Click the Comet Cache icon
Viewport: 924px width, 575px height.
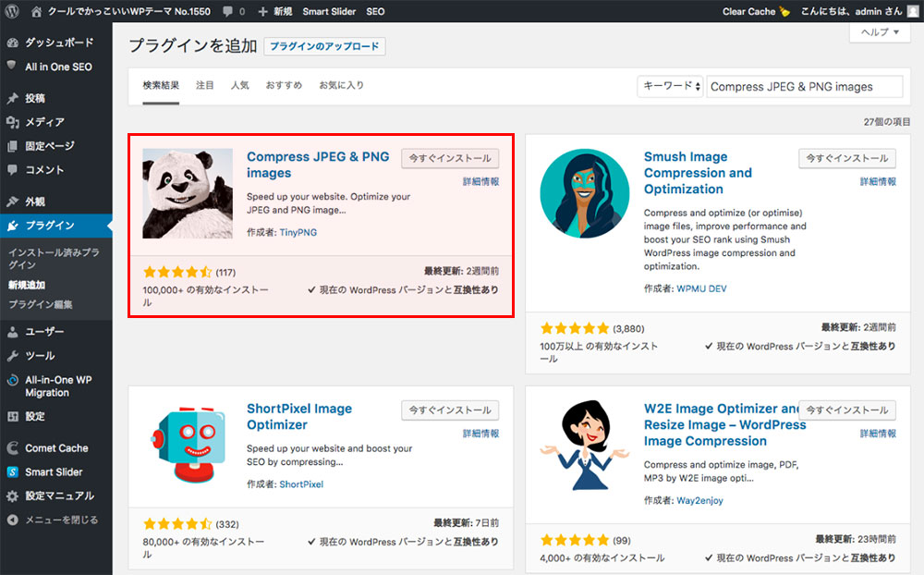(12, 448)
